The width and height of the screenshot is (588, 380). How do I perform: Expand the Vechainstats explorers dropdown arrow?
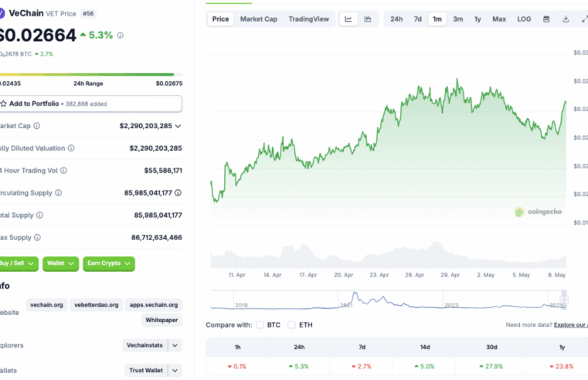click(x=175, y=345)
